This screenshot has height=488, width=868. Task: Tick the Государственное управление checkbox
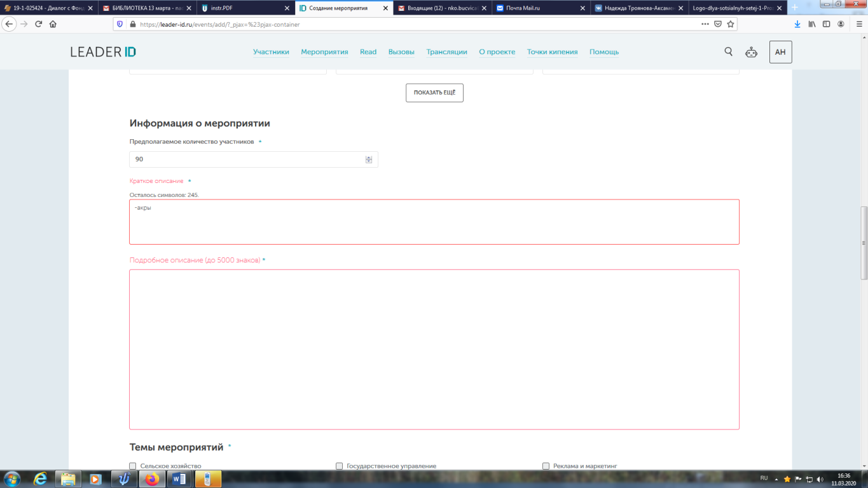point(340,466)
